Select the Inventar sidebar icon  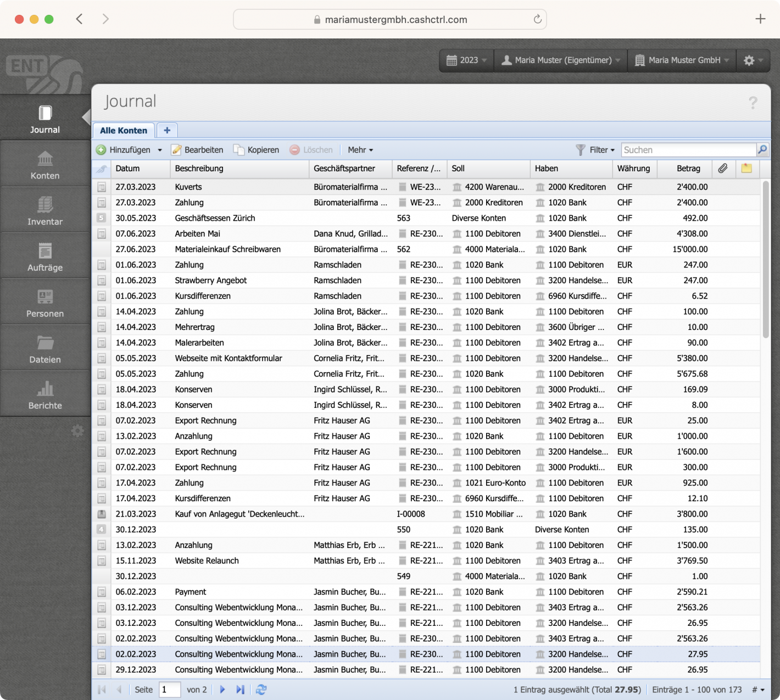tap(44, 210)
